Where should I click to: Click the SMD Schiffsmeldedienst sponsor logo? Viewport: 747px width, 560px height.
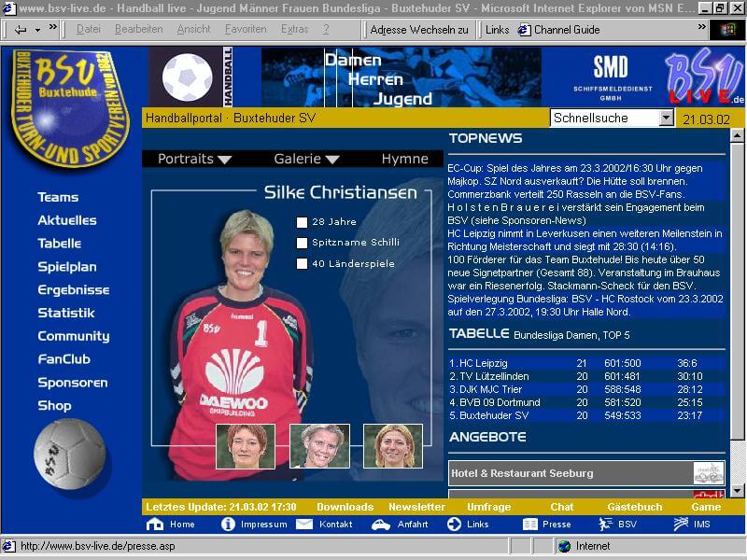[x=612, y=77]
